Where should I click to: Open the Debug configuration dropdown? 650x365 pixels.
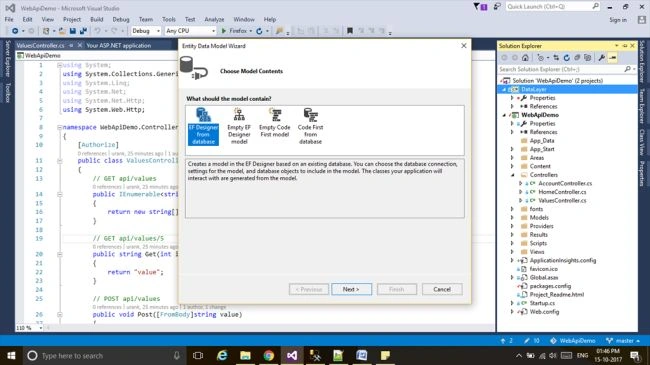[146, 31]
